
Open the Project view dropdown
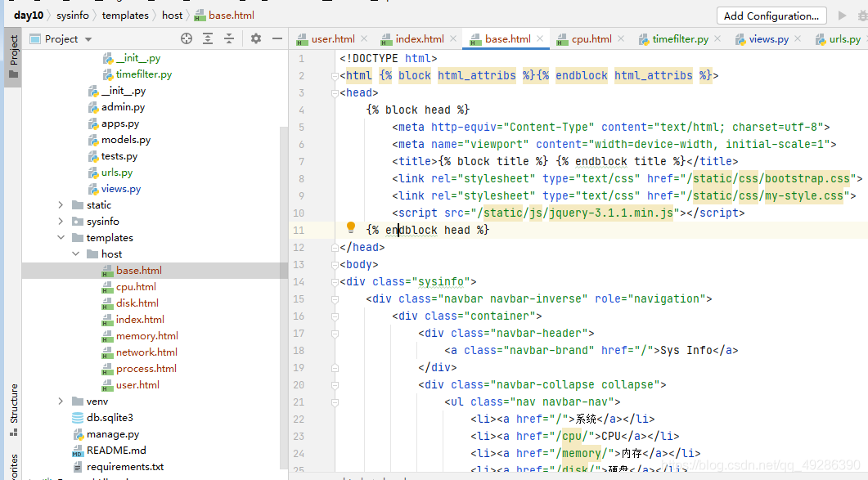pyautogui.click(x=88, y=39)
